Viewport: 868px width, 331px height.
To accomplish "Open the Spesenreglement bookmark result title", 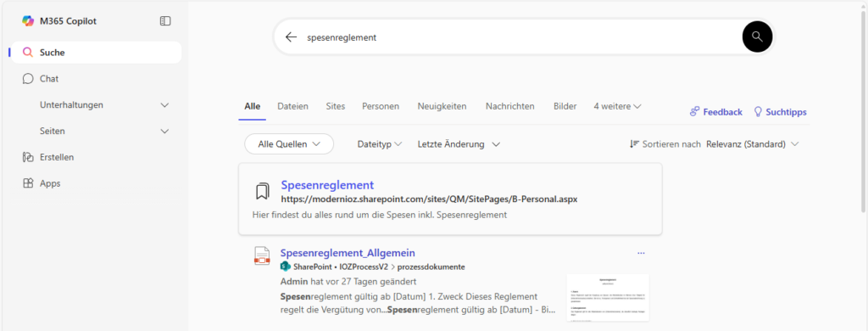I will 327,185.
